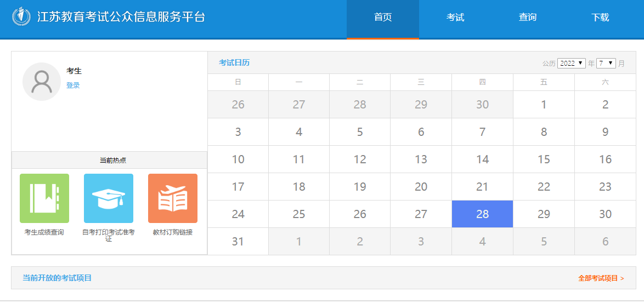Open the 下载 navigation tab

point(600,18)
